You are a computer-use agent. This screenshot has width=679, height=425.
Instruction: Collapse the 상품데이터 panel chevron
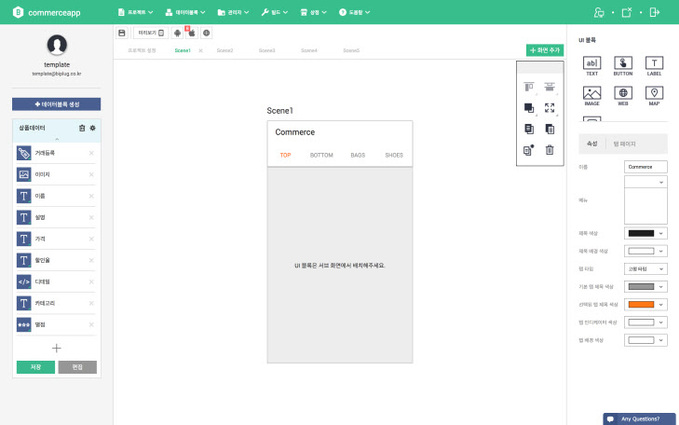(x=57, y=139)
